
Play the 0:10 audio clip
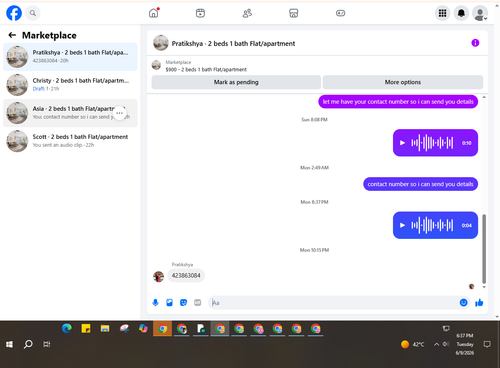click(x=402, y=143)
